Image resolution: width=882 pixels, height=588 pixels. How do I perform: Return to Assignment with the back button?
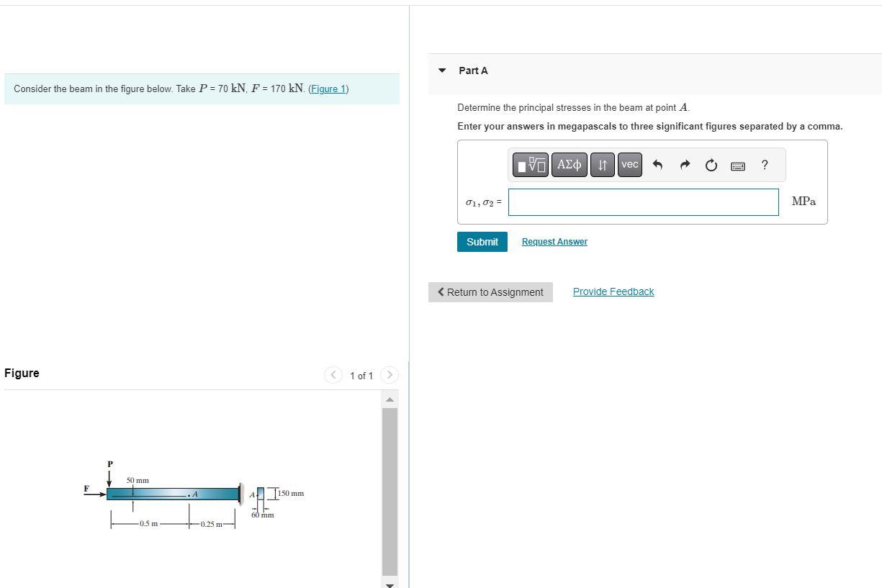coord(490,291)
